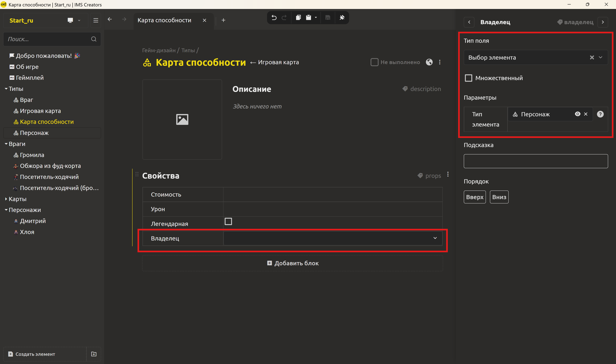
Task: Expand the Карты tree folder
Action: click(x=6, y=199)
